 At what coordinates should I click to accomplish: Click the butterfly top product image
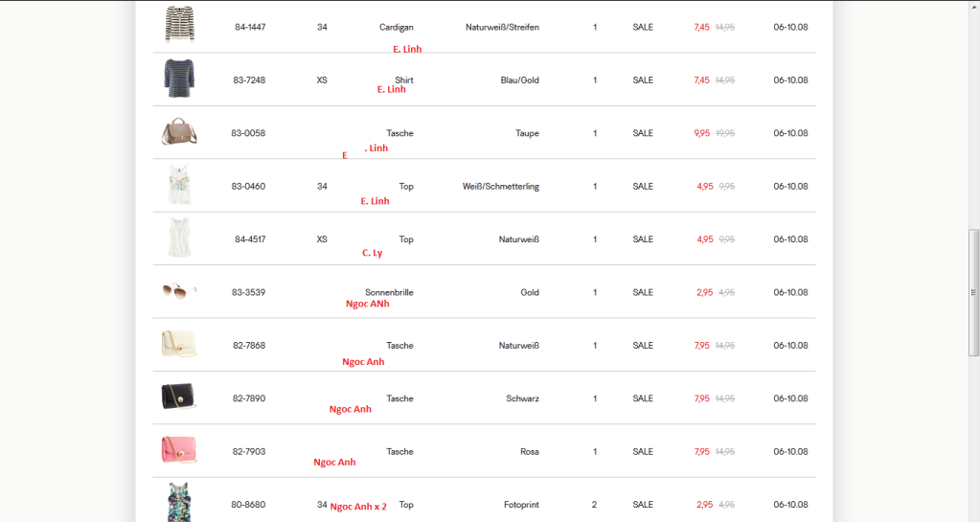tap(179, 185)
